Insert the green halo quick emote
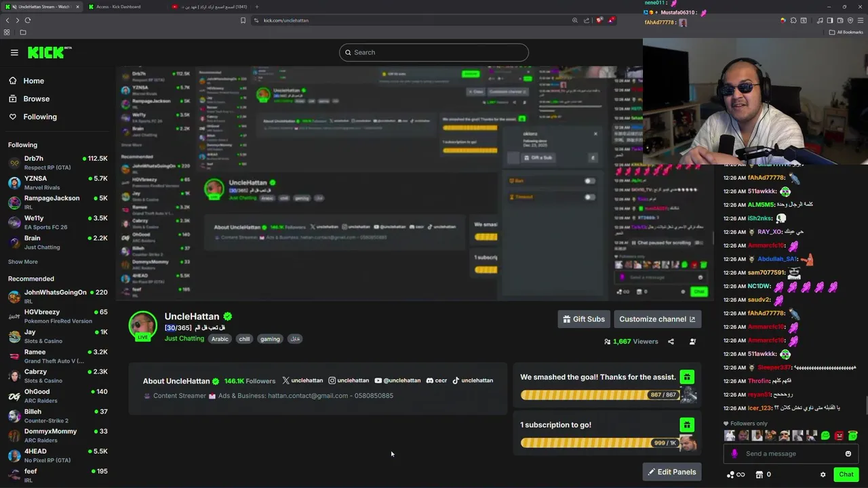The image size is (868, 488). coord(853,436)
